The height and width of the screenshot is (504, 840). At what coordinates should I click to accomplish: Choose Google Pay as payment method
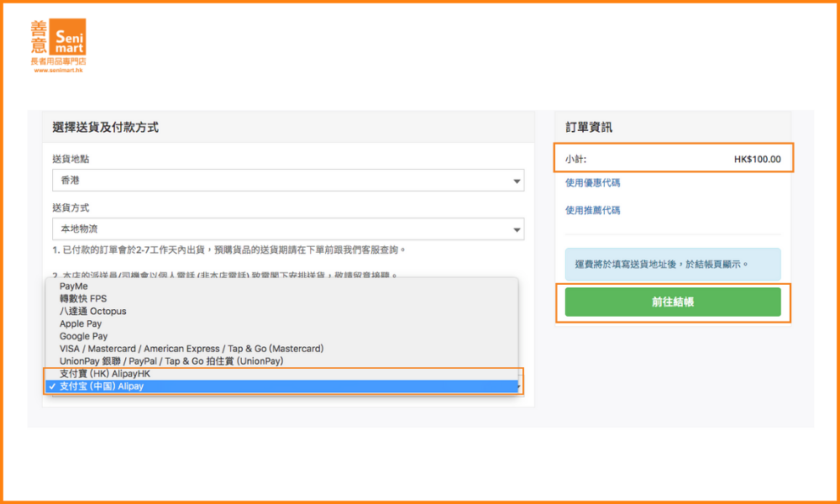coord(83,336)
